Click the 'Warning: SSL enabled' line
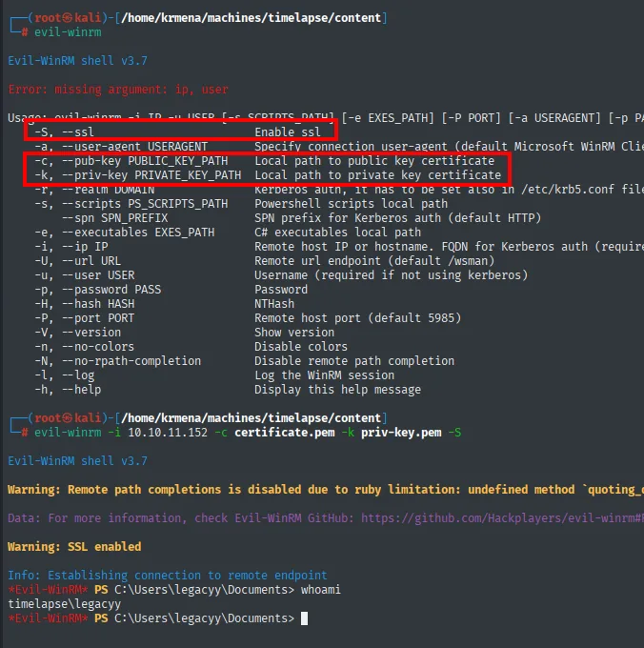The width and height of the screenshot is (644, 648). (x=74, y=547)
